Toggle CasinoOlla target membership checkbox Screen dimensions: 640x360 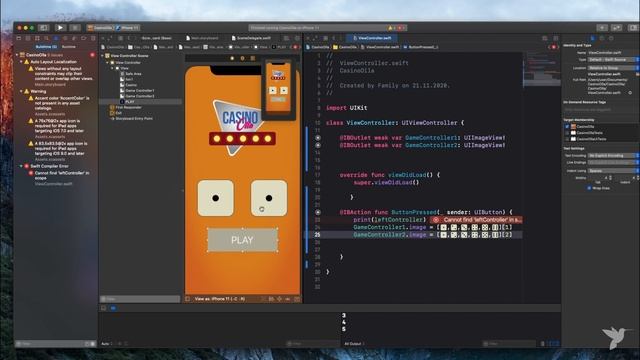567,127
